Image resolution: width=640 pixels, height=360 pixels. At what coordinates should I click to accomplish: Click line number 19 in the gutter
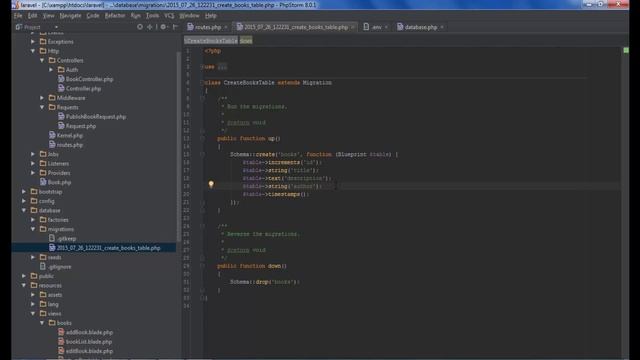coord(187,186)
